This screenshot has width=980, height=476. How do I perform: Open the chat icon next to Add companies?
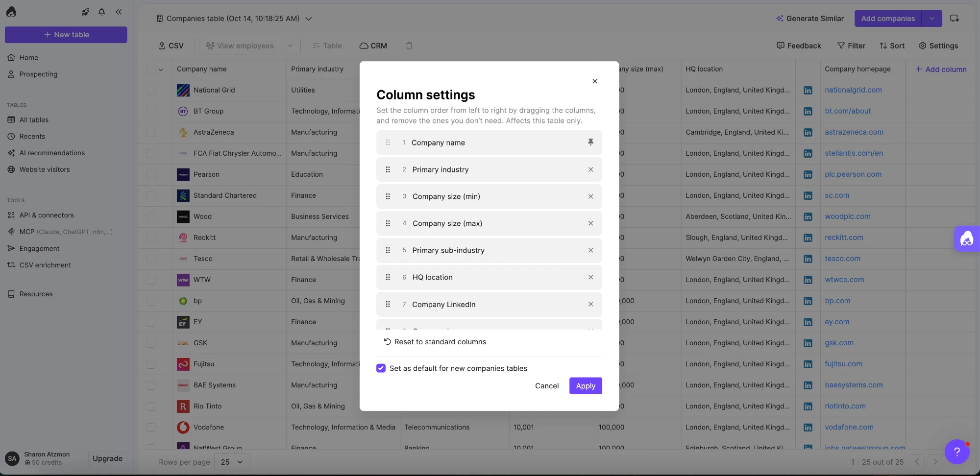955,18
